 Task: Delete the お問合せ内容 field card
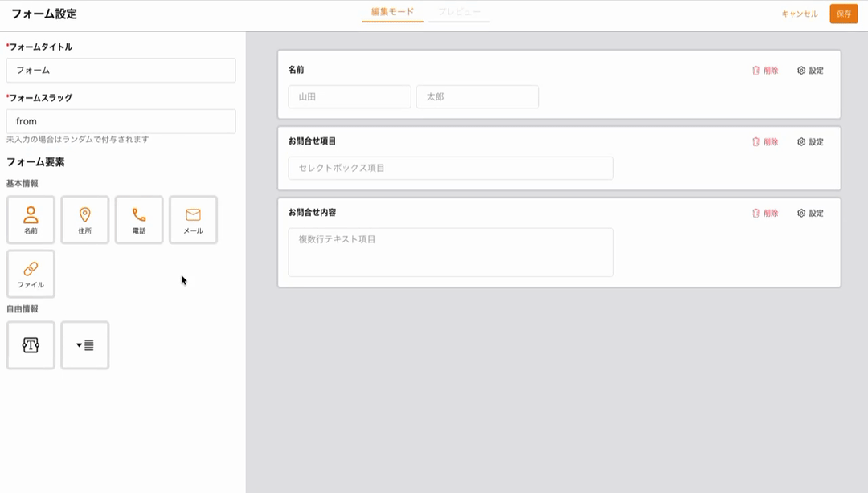(765, 213)
